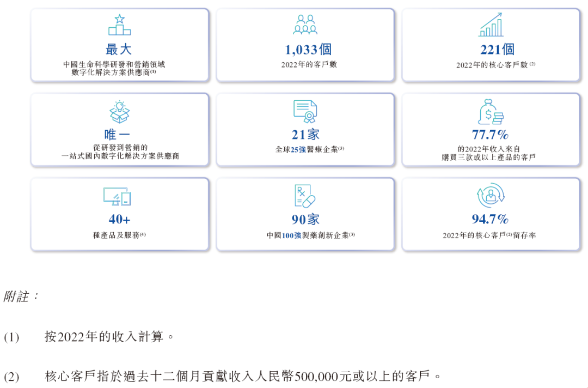Click the rising bar chart icon above 221個
The height and width of the screenshot is (388, 588).
click(x=491, y=25)
